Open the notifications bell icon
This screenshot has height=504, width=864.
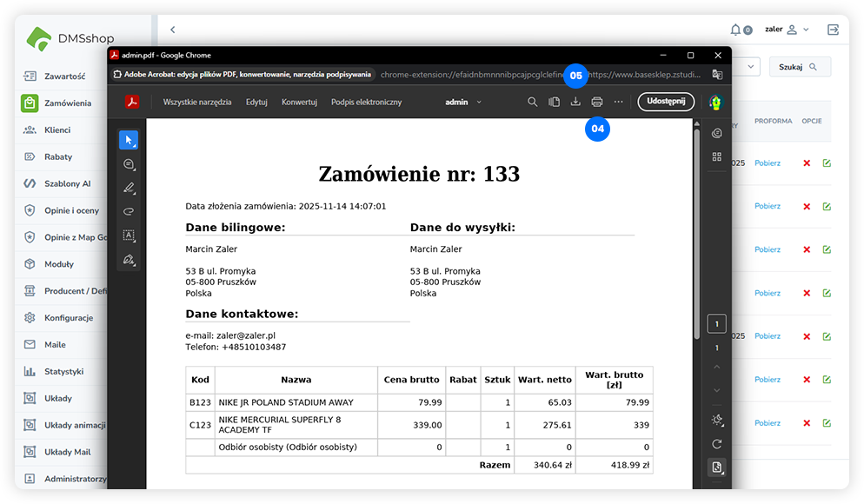(736, 30)
